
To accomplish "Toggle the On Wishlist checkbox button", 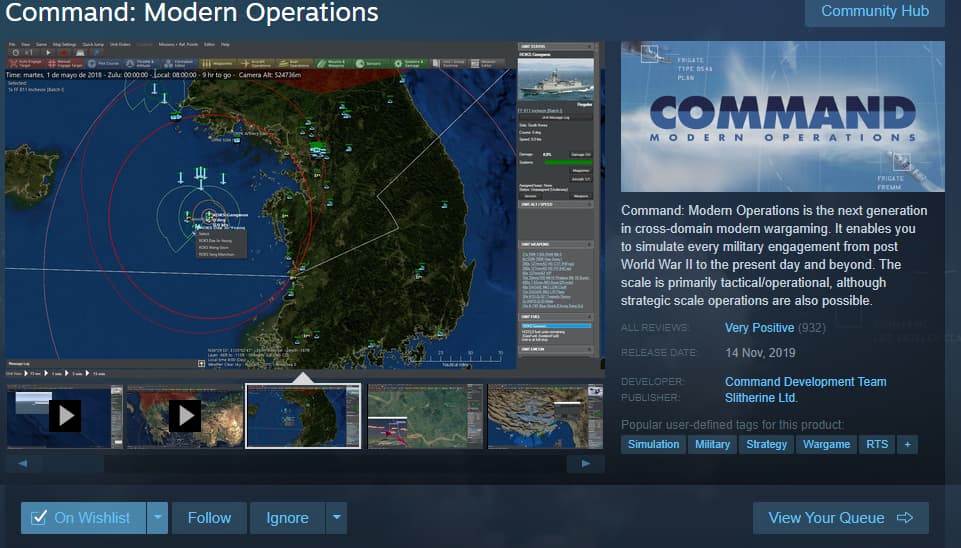I will [83, 518].
